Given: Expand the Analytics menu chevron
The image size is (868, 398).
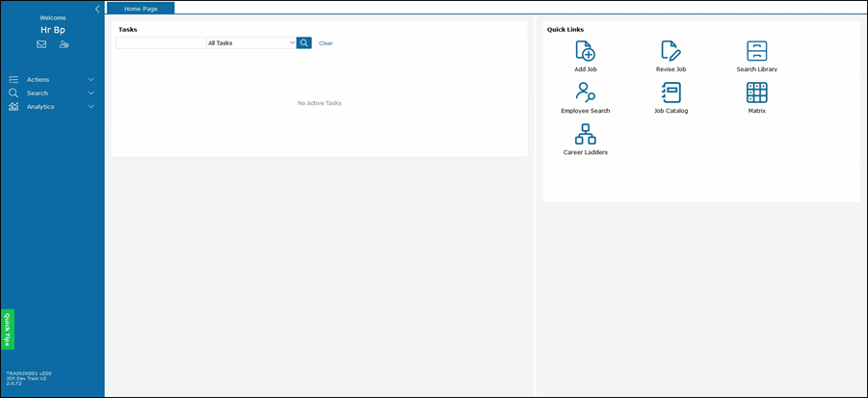Looking at the screenshot, I should coord(92,107).
